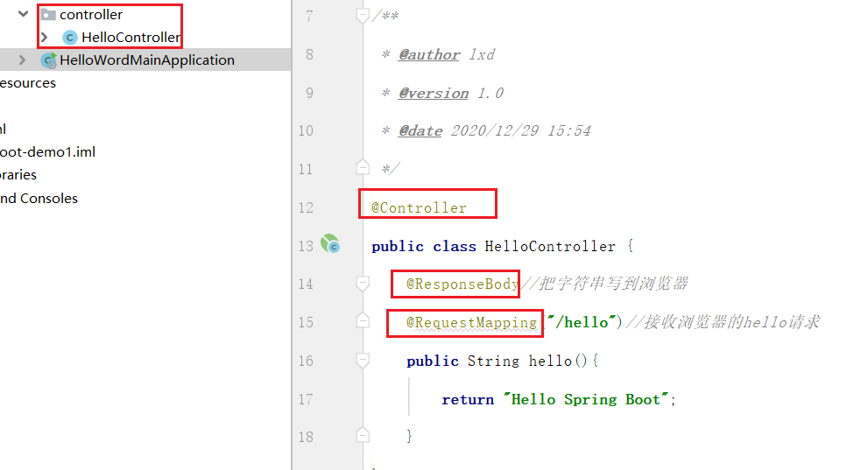Click line number 12 in gutter

pyautogui.click(x=307, y=207)
